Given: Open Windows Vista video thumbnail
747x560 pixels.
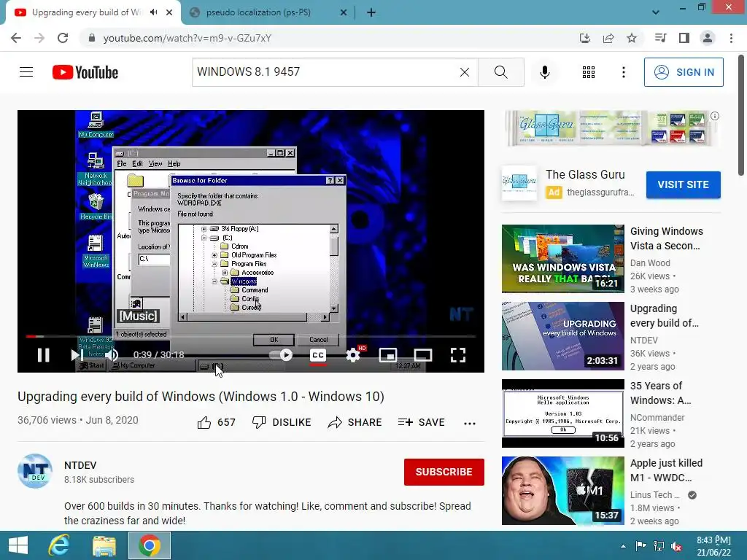Looking at the screenshot, I should tap(562, 259).
